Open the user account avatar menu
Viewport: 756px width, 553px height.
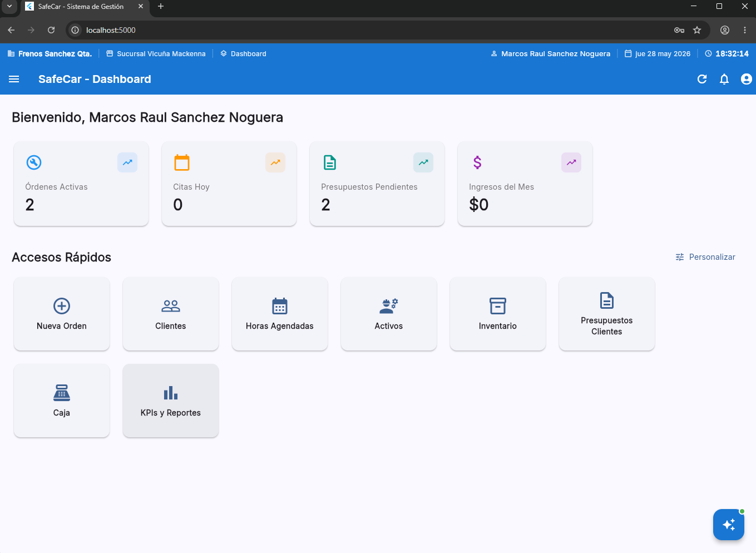point(747,79)
